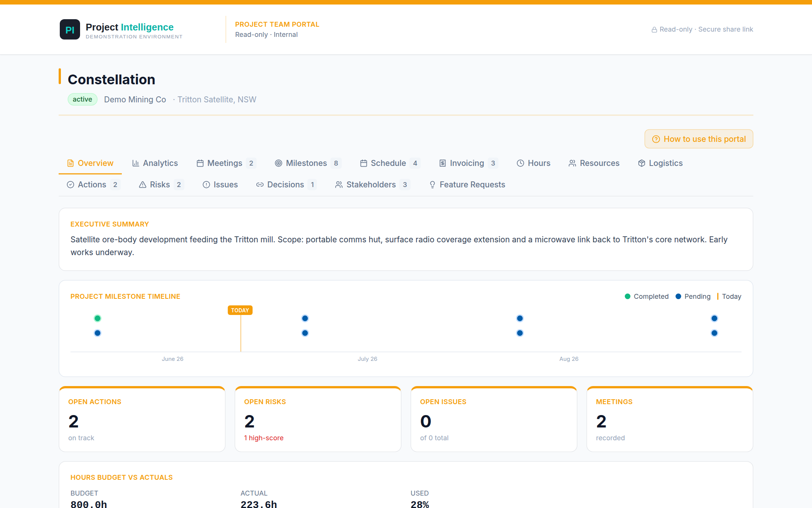The width and height of the screenshot is (812, 508).
Task: Select the Hours tab
Action: 533,163
